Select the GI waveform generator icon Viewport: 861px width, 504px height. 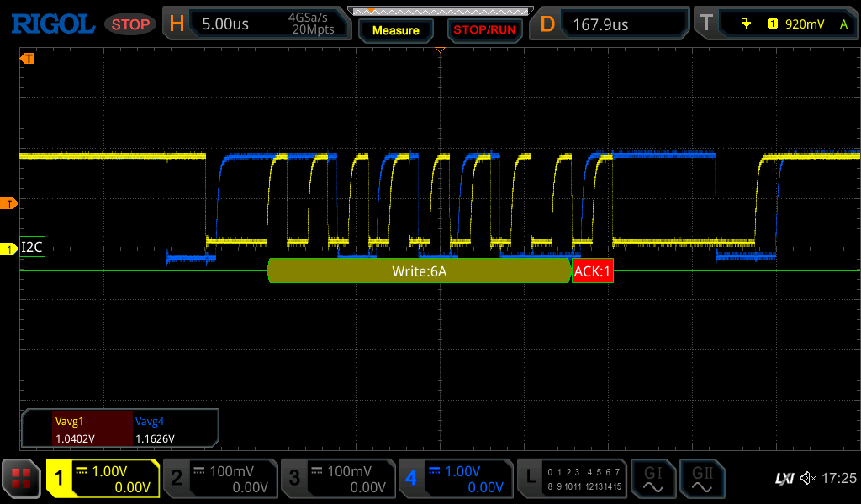[x=652, y=478]
